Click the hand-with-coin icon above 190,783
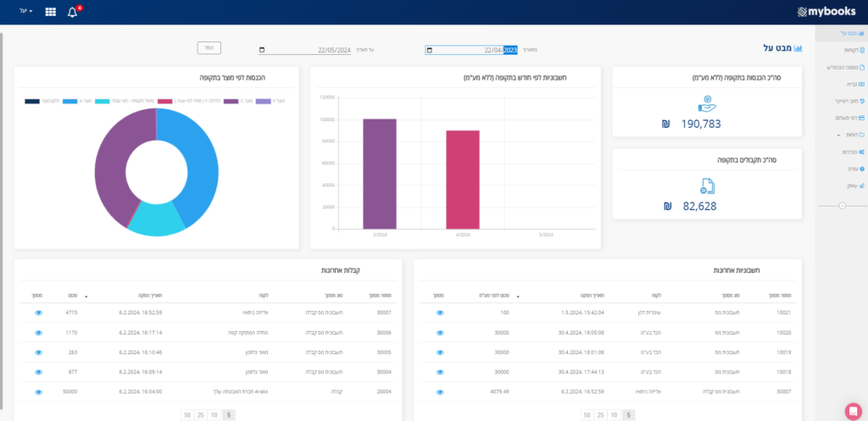Viewport: 868px width, 421px height. tap(707, 104)
